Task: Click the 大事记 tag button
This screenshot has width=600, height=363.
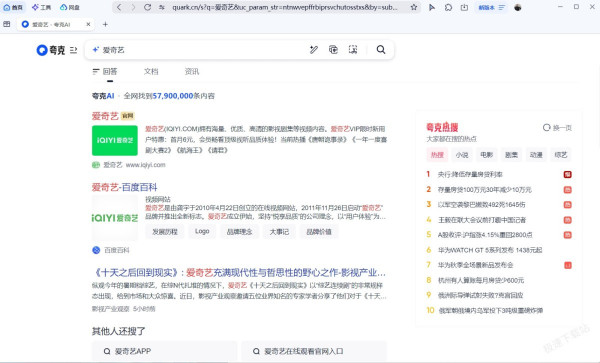Action: (279, 231)
